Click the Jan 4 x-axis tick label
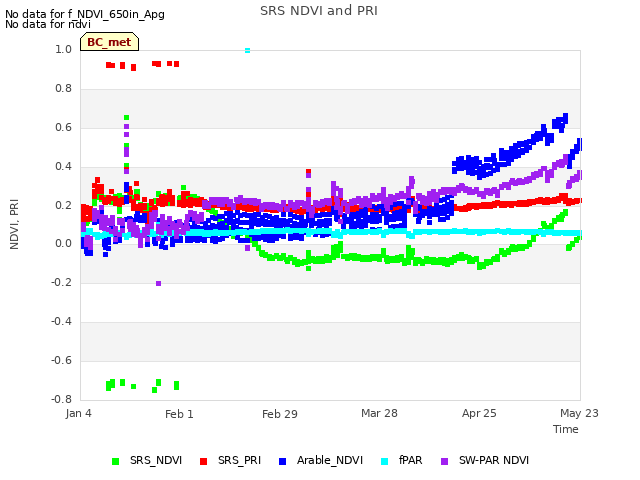 78,413
